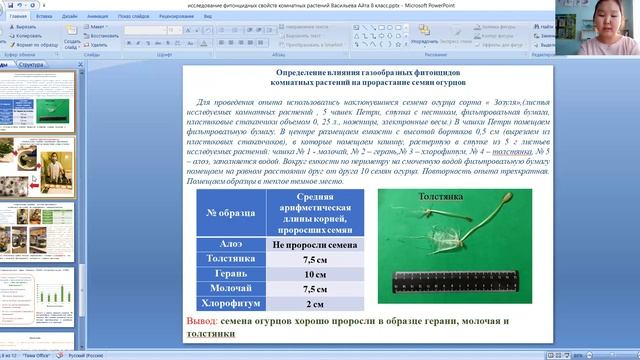Toggle Bold formatting
The image size is (640, 360).
tap(129, 43)
